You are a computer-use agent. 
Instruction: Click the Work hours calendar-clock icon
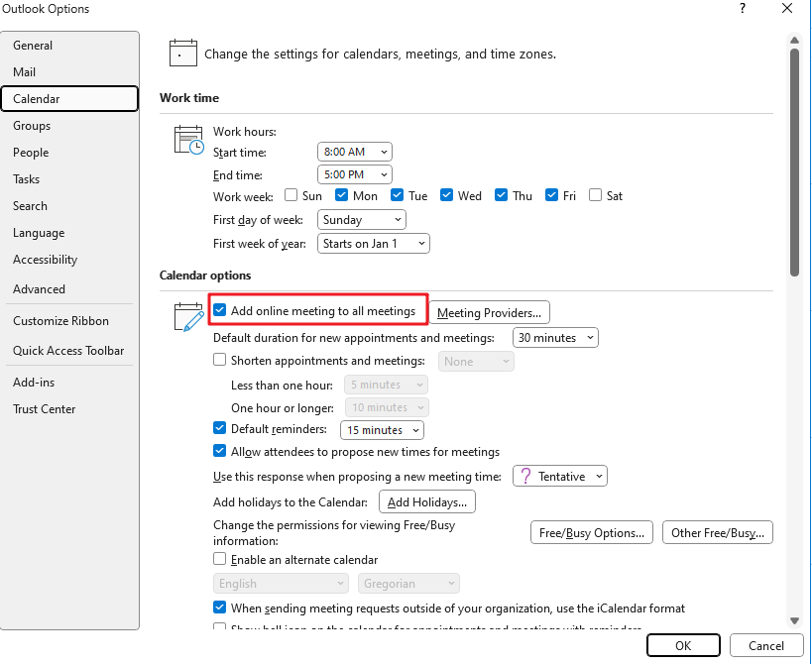(x=188, y=140)
